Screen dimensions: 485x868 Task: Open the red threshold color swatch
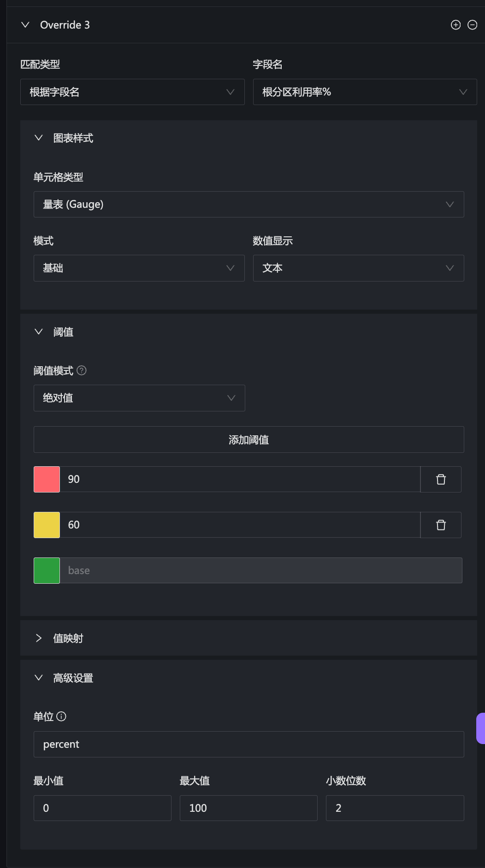47,479
